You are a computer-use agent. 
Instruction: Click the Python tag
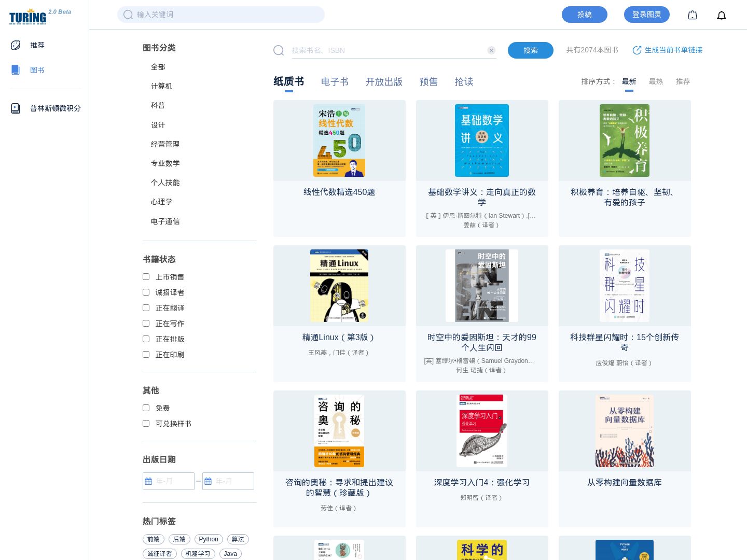(209, 539)
